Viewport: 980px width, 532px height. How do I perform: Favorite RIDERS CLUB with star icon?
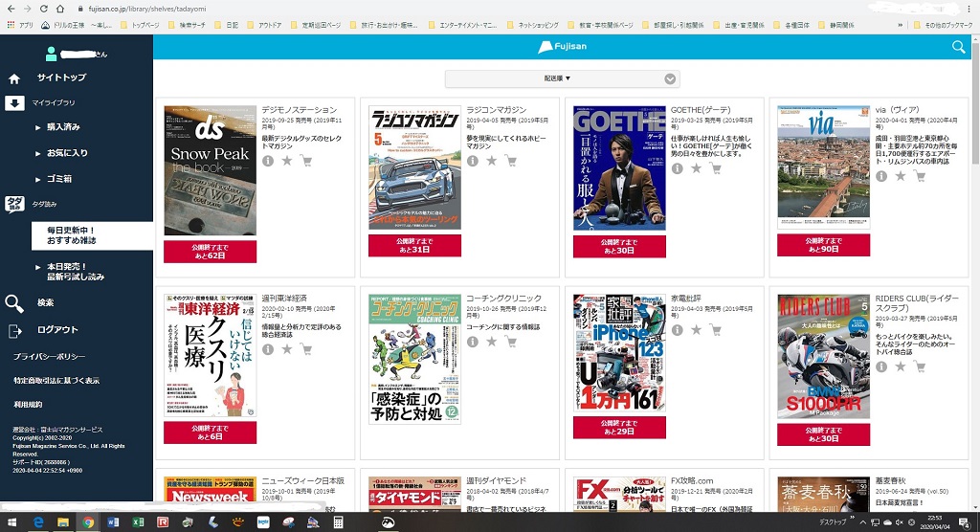click(901, 367)
